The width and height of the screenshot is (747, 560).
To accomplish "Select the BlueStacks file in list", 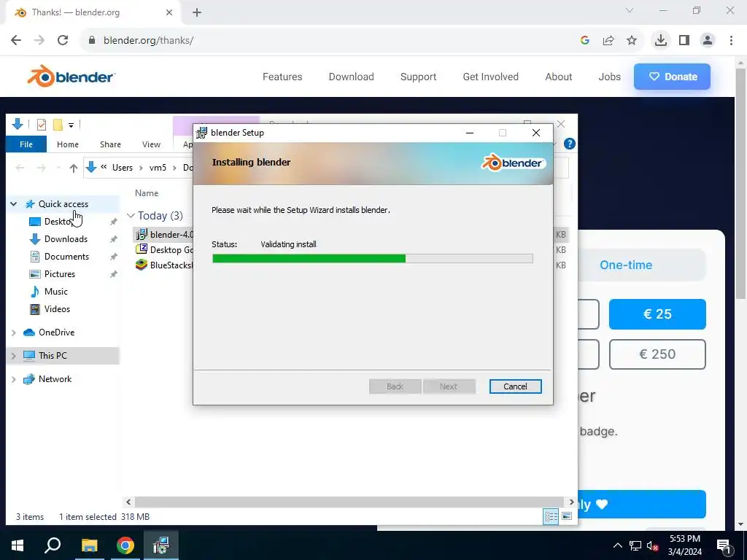I will (x=164, y=265).
